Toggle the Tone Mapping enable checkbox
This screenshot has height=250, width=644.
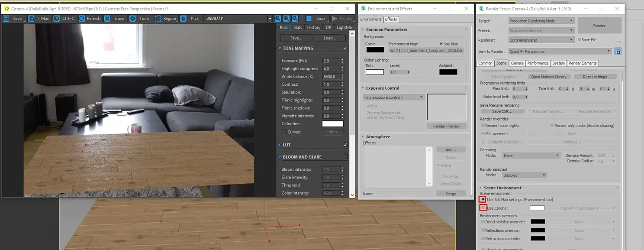coord(345,48)
